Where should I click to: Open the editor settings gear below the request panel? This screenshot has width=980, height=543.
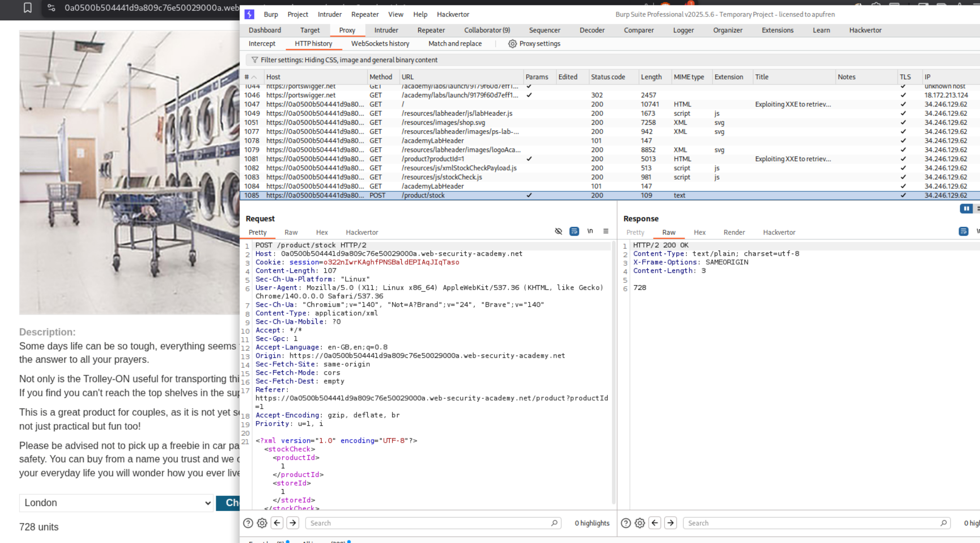[262, 523]
